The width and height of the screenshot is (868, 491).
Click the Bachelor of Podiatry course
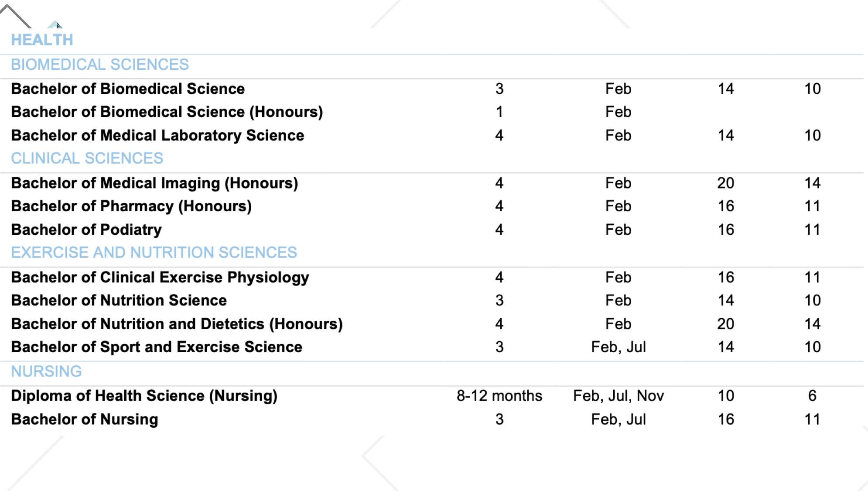click(86, 230)
